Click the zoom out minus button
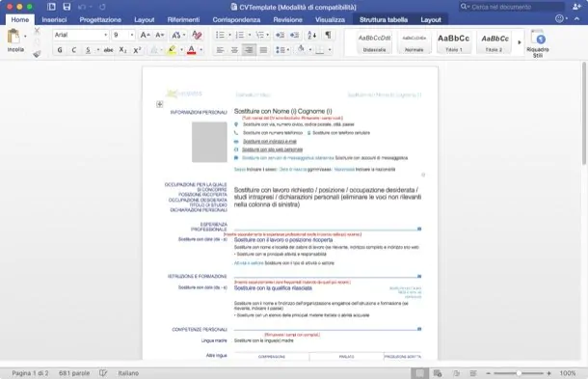Image resolution: width=588 pixels, height=379 pixels. click(489, 373)
